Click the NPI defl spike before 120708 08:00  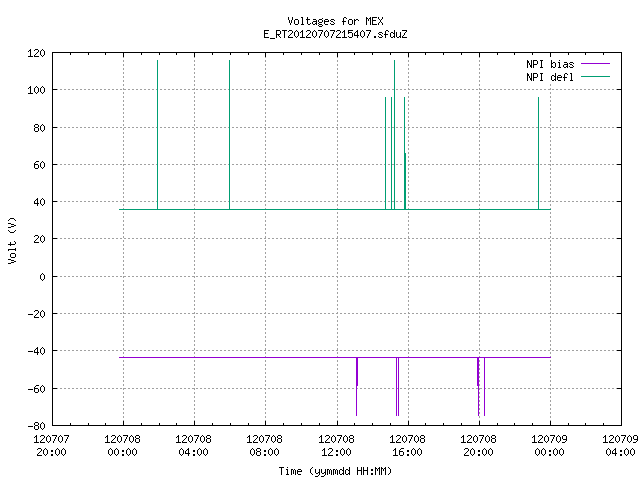[x=229, y=135]
